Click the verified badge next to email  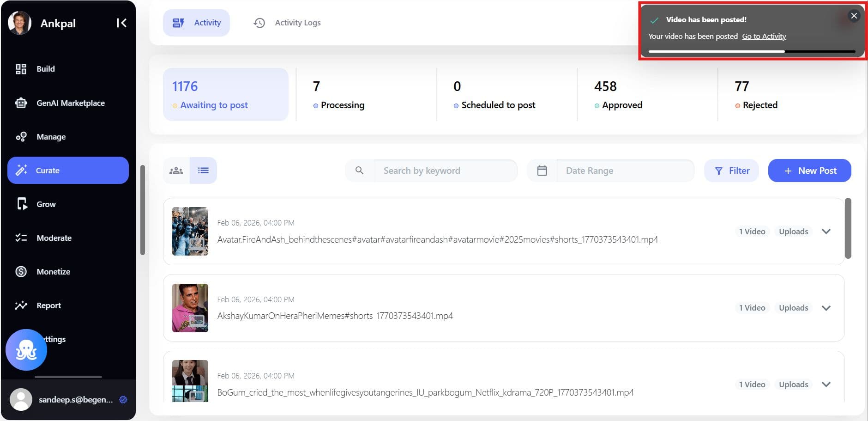123,400
